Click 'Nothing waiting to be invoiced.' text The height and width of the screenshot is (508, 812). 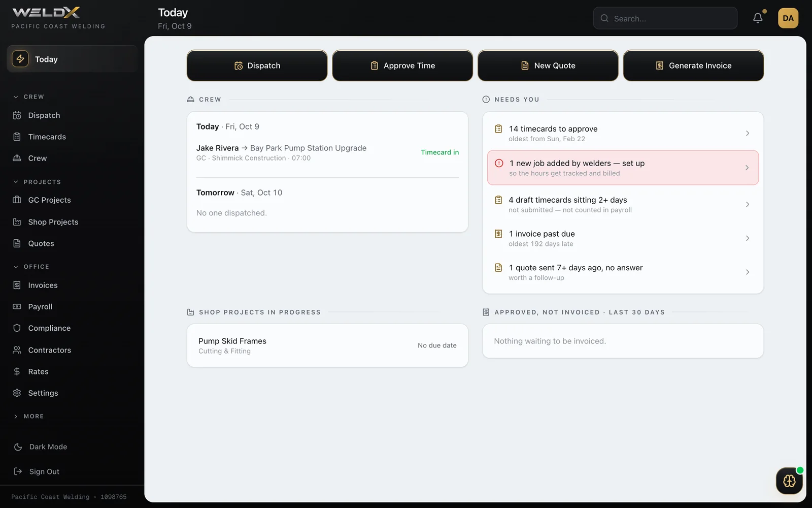(x=550, y=341)
